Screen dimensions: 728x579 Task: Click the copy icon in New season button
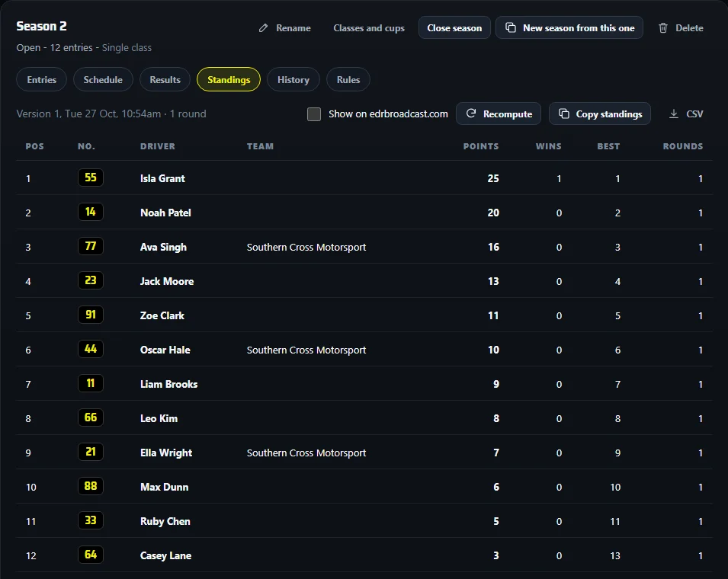[x=510, y=27]
